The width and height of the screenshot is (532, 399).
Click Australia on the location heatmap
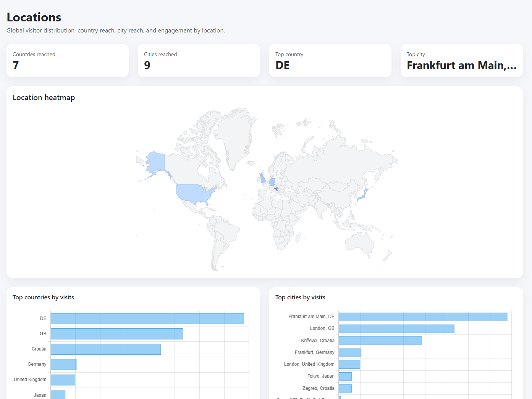click(x=360, y=242)
